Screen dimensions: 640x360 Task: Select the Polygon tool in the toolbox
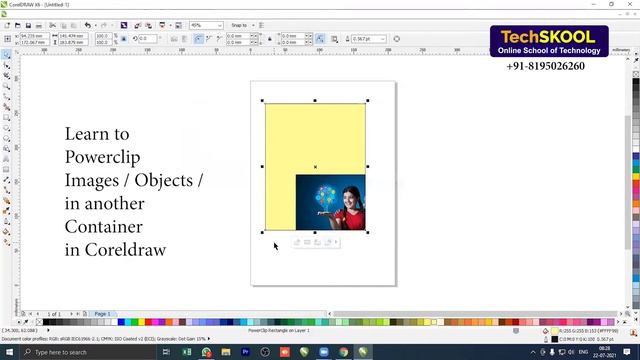tap(7, 138)
